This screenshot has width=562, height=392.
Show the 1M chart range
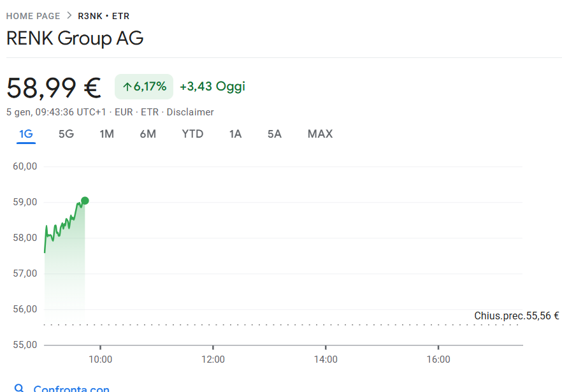[x=106, y=134]
